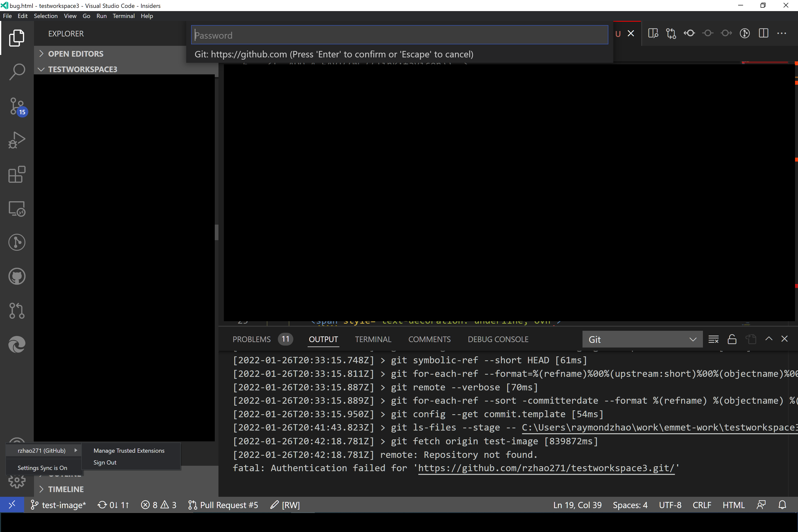Open the Remote Explorer view
The width and height of the screenshot is (798, 532).
17,208
